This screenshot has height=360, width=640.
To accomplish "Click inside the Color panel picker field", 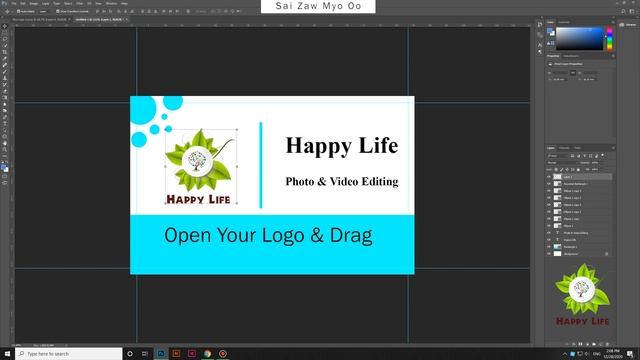I will click(x=580, y=39).
